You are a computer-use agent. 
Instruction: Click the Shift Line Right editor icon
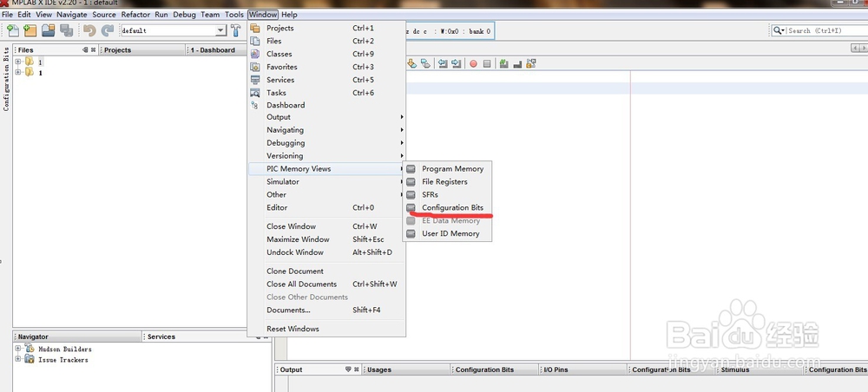click(456, 63)
